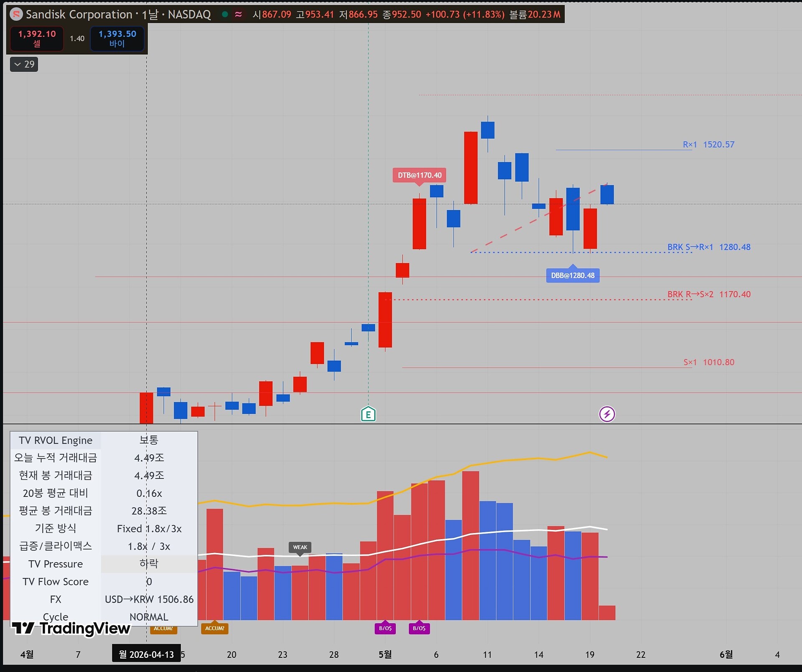Viewport: 802px width, 672px height.
Task: Click the 1날 interval in the header
Action: point(150,15)
